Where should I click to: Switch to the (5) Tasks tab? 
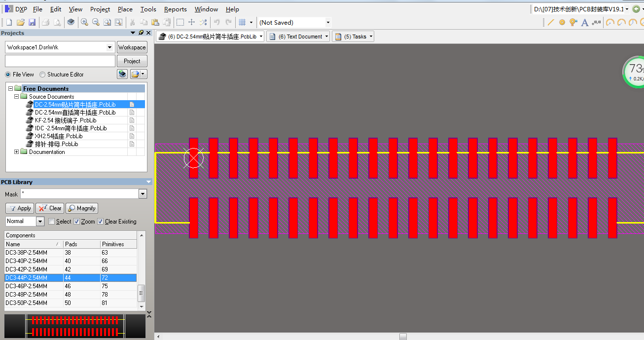[353, 37]
